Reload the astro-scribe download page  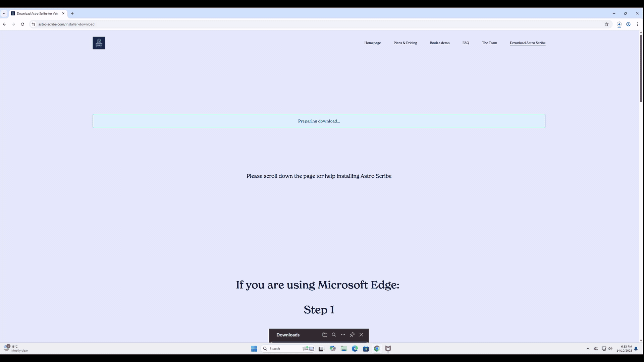click(x=22, y=24)
